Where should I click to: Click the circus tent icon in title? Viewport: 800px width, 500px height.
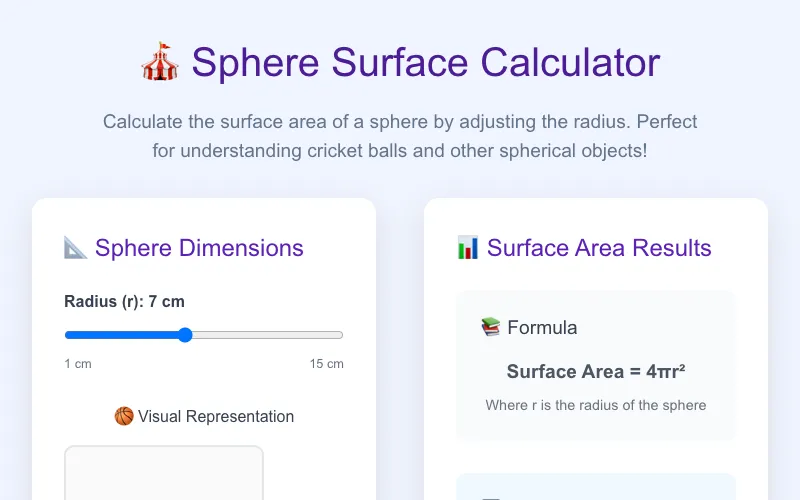tap(160, 62)
